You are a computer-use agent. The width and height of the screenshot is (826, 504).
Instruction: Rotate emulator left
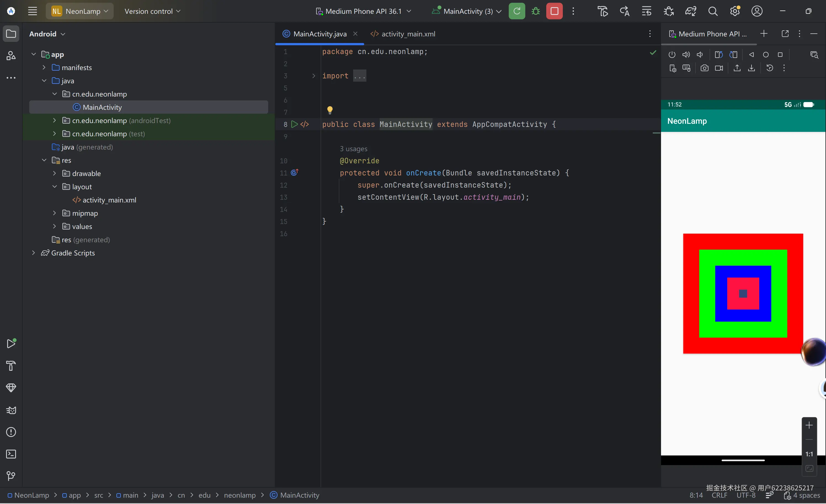718,55
